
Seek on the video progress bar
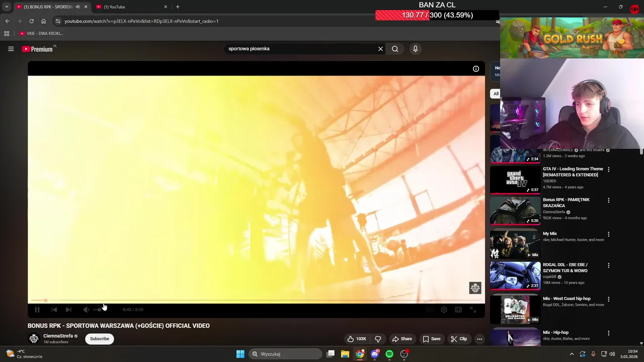[256, 301]
